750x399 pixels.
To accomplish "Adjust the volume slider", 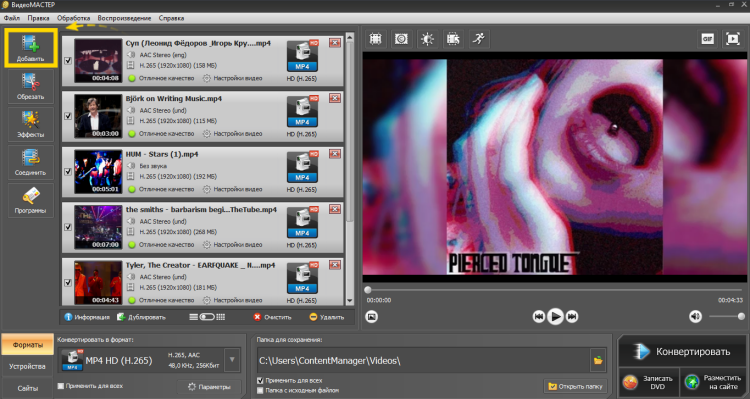I will [727, 316].
